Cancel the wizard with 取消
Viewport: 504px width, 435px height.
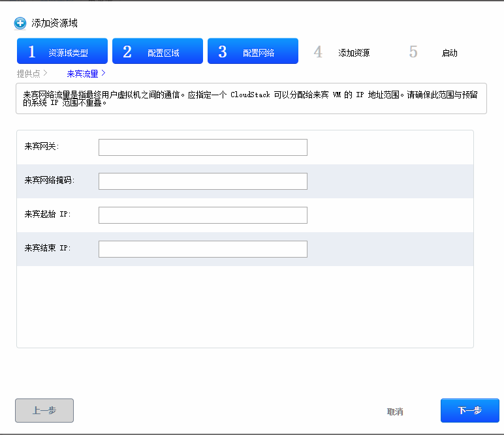tap(395, 412)
